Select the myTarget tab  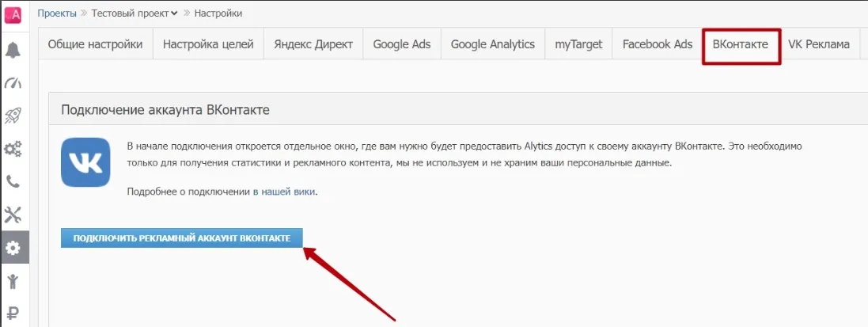tap(578, 44)
